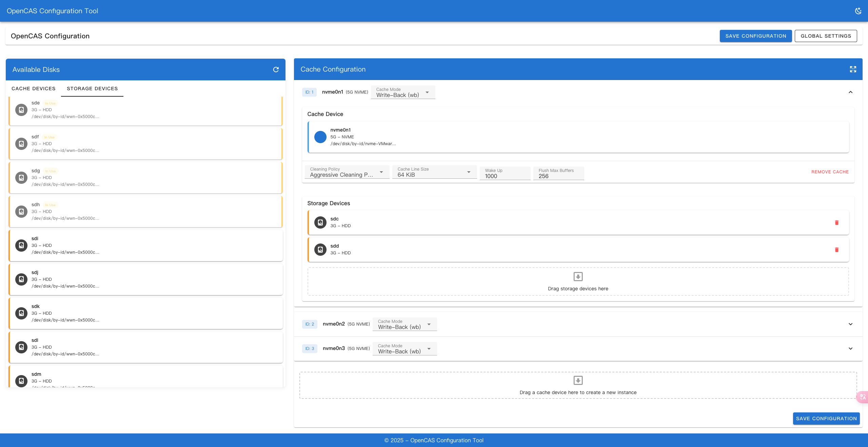Image resolution: width=868 pixels, height=447 pixels.
Task: Click the sdi disk icon
Action: point(21,246)
